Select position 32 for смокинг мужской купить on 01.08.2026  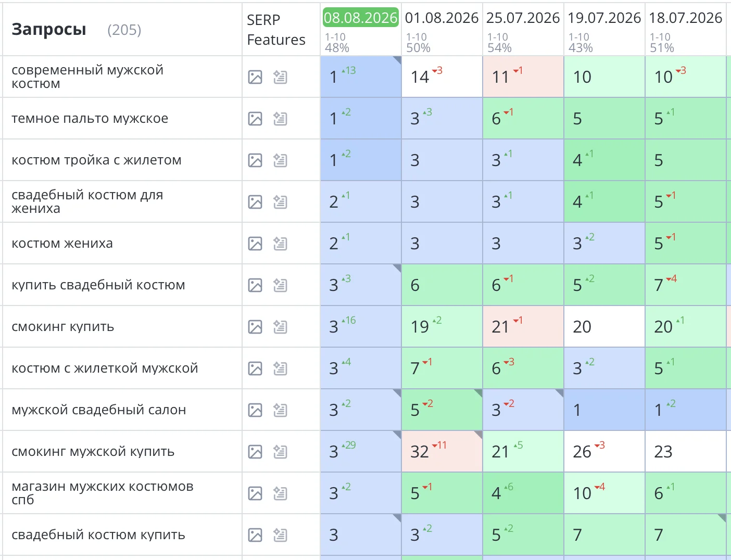(x=442, y=451)
